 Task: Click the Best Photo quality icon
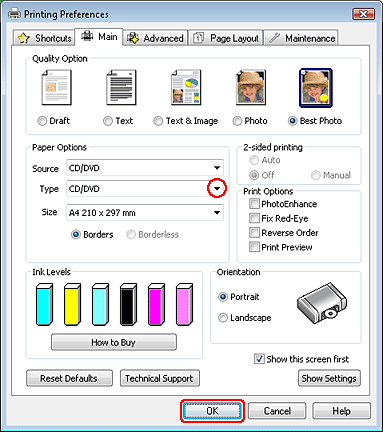pos(316,88)
